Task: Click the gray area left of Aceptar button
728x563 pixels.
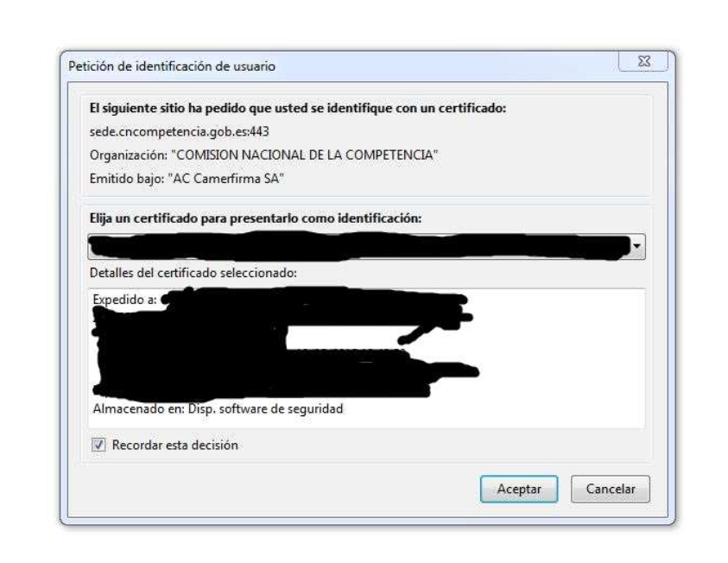Action: pyautogui.click(x=279, y=489)
